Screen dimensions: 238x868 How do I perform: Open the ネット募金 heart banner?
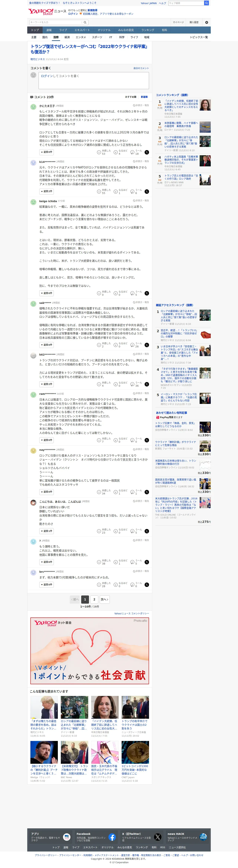click(90, 651)
